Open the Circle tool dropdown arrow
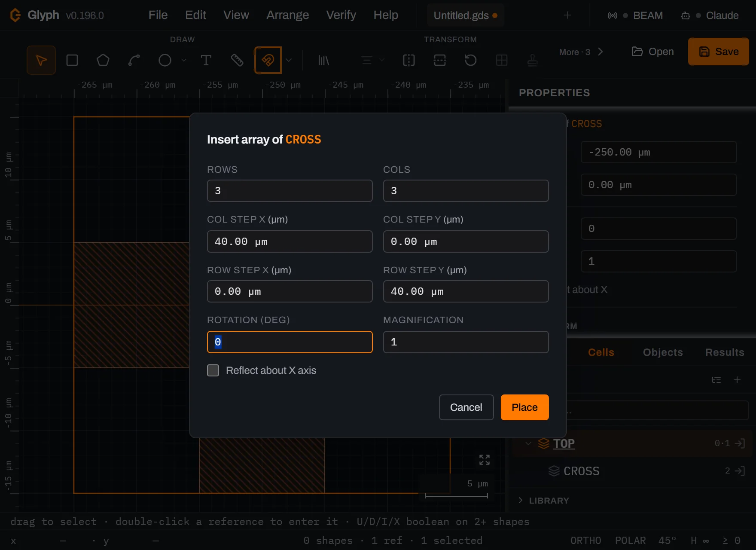The height and width of the screenshot is (550, 756). [x=184, y=60]
